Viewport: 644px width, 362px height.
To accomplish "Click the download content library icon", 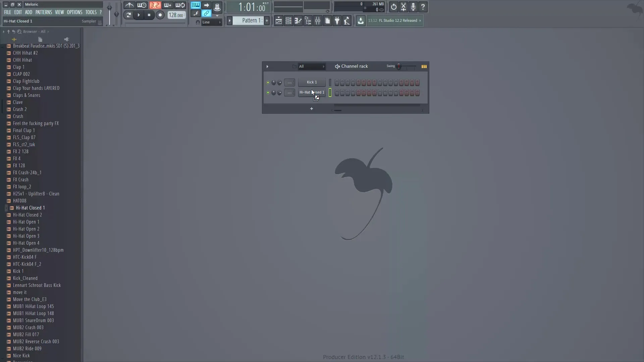I will pyautogui.click(x=361, y=21).
